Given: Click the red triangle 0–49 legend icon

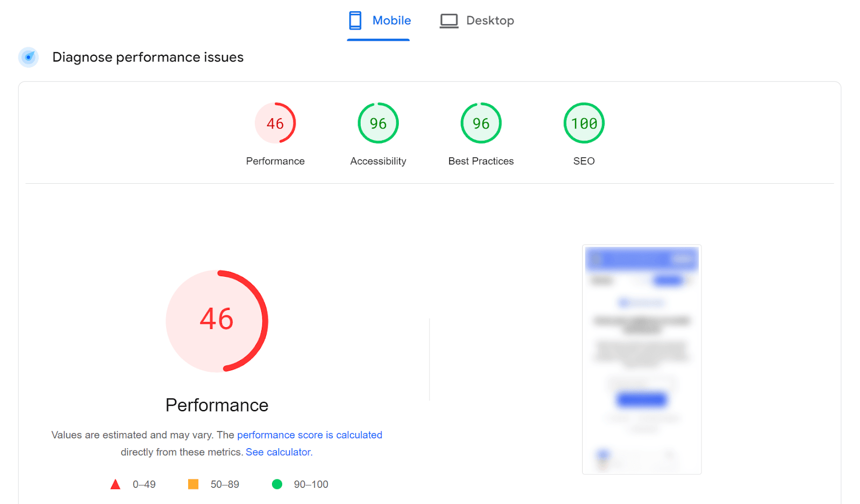Looking at the screenshot, I should tap(115, 484).
